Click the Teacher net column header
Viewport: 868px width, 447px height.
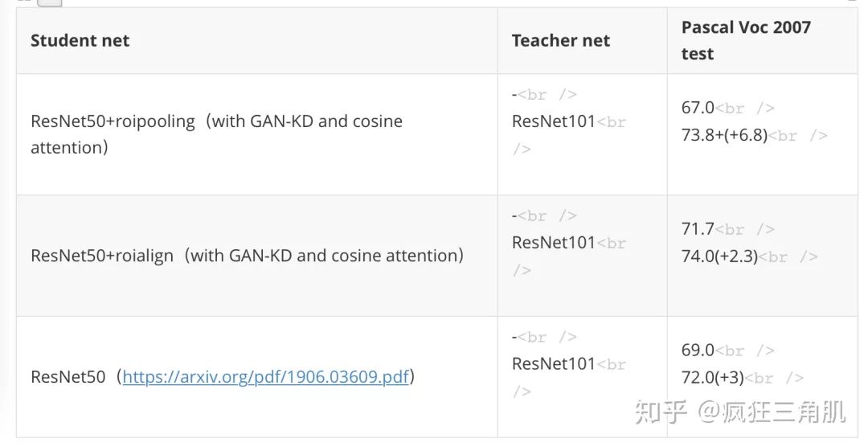560,40
